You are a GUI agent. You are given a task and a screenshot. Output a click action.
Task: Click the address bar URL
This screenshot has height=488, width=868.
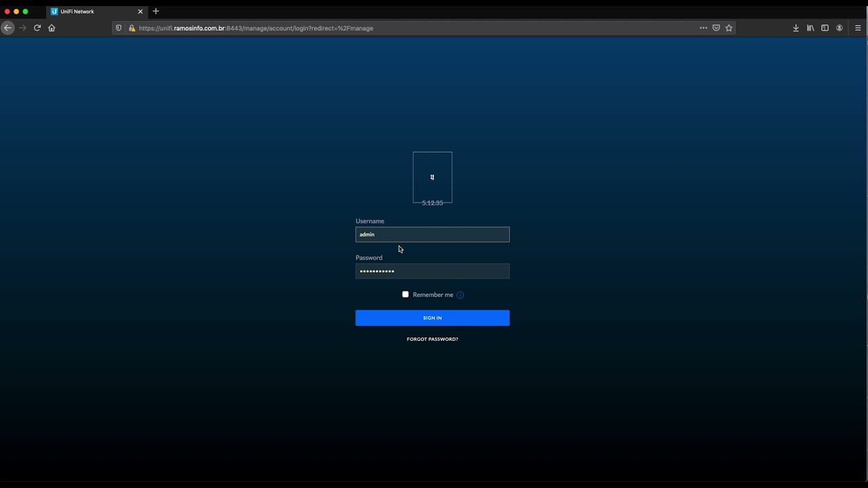(x=256, y=28)
